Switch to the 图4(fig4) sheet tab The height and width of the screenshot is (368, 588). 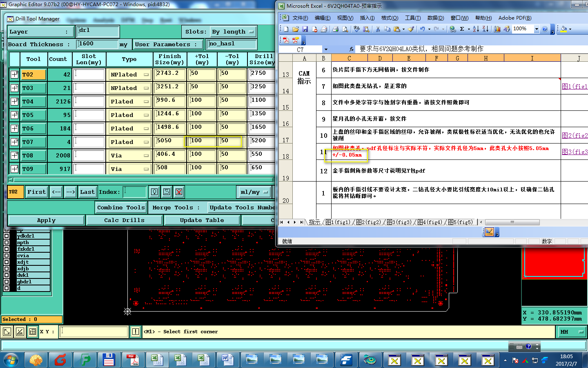point(430,222)
